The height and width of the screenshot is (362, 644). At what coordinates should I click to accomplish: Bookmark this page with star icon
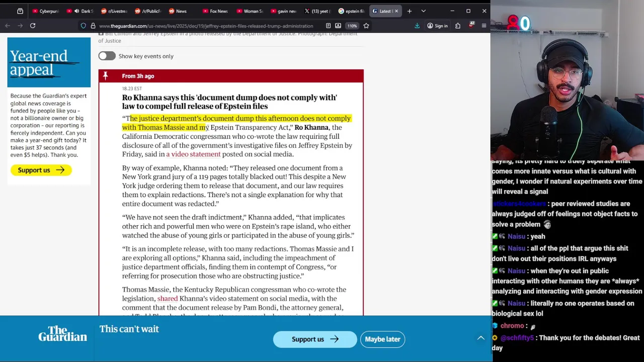tap(366, 26)
